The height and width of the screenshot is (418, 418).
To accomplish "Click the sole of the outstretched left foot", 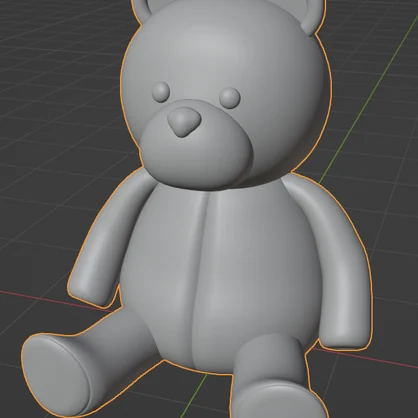I will [56, 374].
